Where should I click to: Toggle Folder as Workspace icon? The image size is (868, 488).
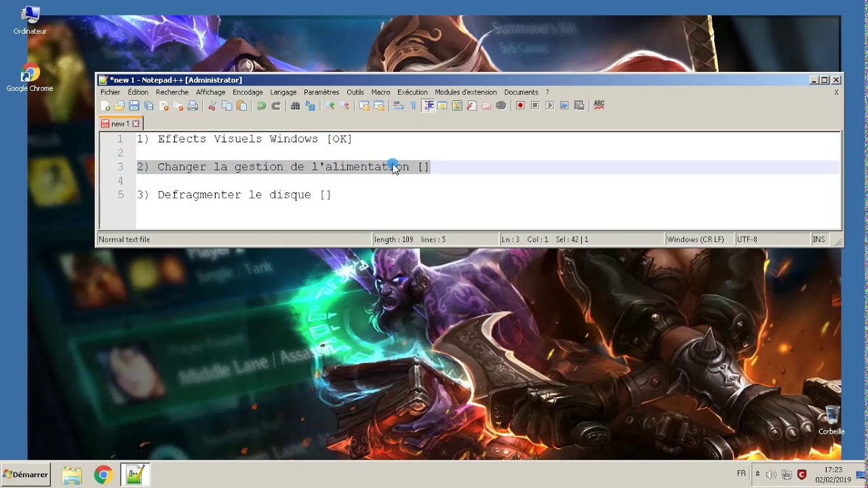(486, 106)
